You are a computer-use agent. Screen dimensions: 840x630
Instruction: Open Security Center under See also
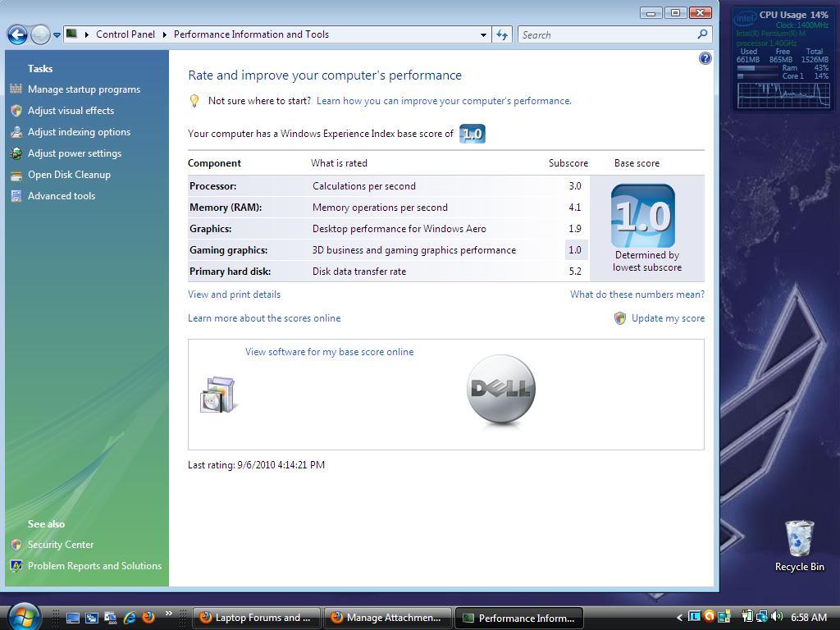click(x=61, y=545)
